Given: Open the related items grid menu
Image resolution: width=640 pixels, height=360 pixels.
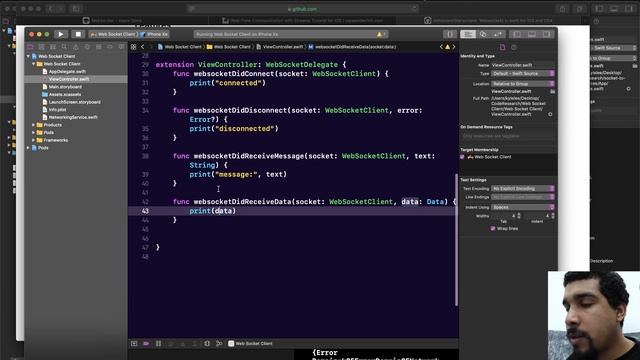Looking at the screenshot, I should pos(133,47).
